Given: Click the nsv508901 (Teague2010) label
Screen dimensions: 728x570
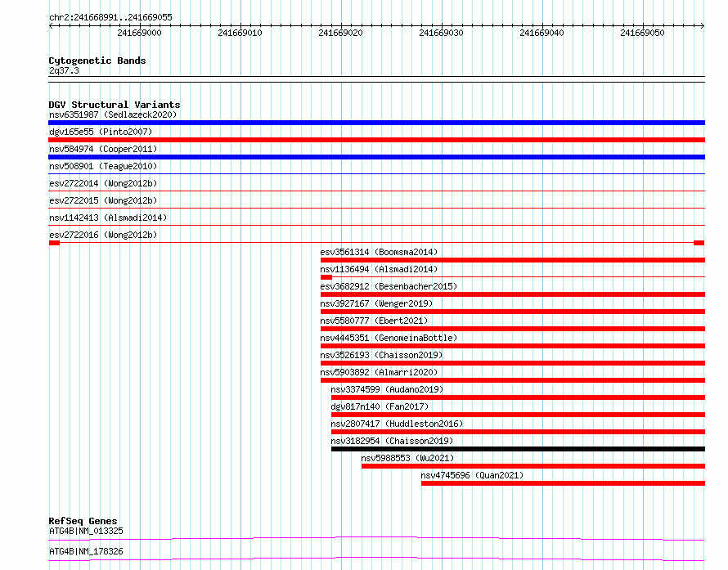Looking at the screenshot, I should coord(103,166).
